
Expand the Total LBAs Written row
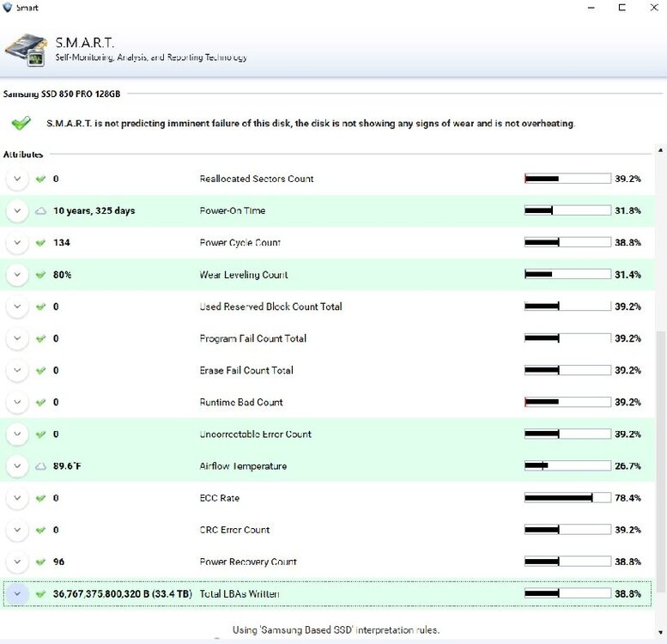coord(17,594)
